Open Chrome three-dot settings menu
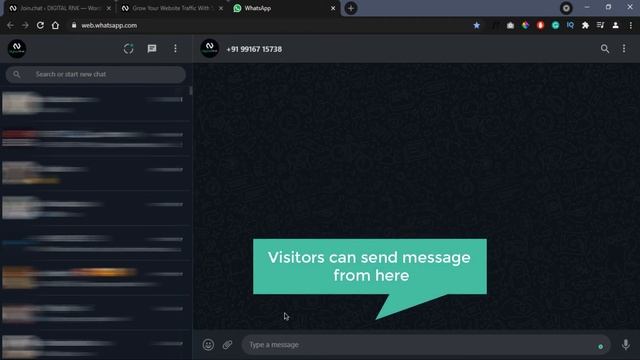 631,25
